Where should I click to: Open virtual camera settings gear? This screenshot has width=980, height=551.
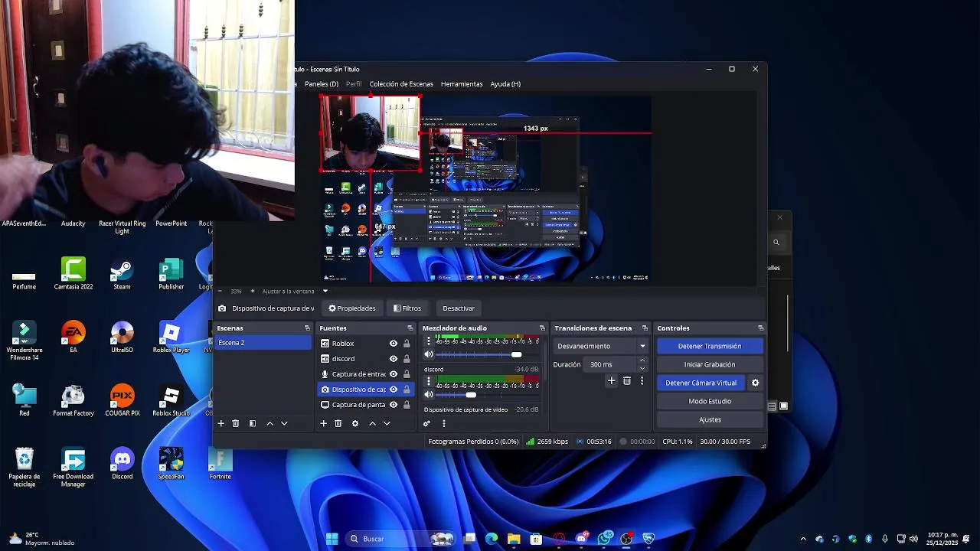click(x=755, y=383)
